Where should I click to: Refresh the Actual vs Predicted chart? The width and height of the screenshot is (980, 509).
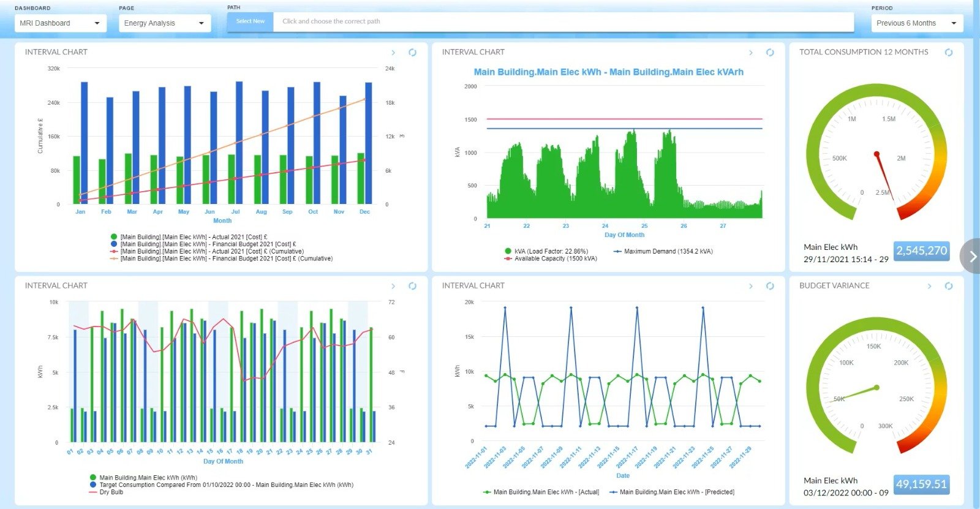click(x=770, y=286)
